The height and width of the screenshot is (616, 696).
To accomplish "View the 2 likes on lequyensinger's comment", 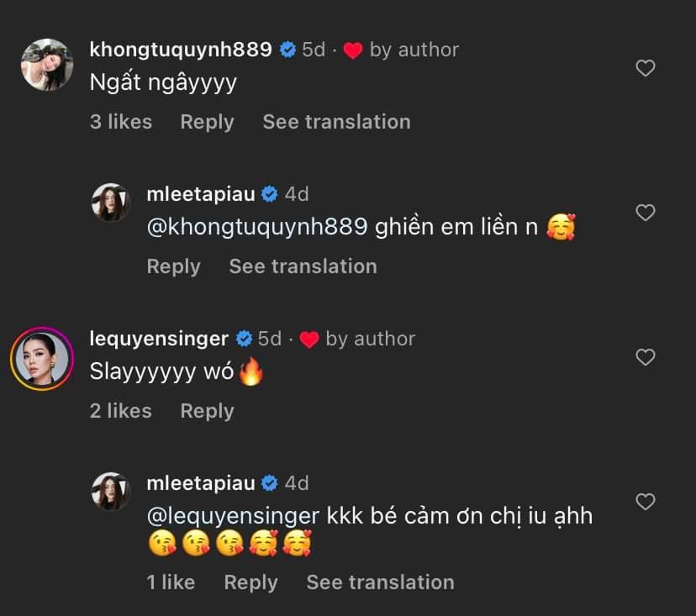I will [x=121, y=411].
